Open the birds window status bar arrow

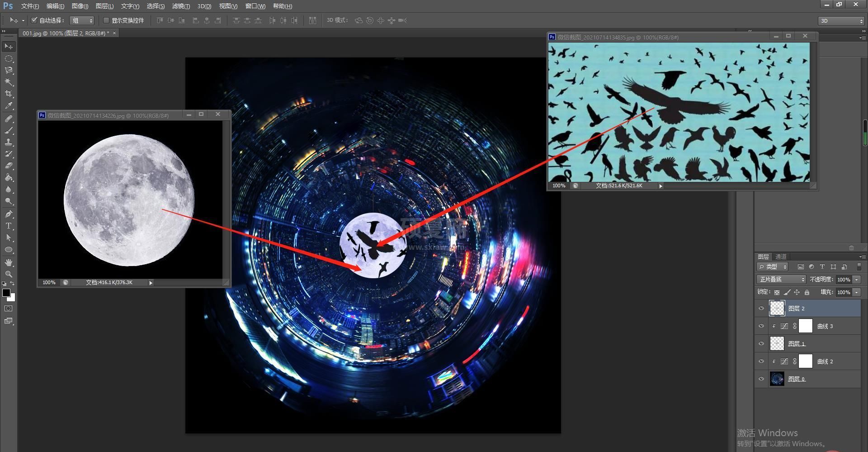tap(661, 186)
